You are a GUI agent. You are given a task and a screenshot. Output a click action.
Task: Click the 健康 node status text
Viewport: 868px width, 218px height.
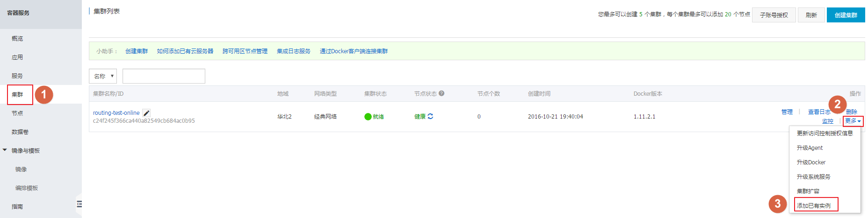click(x=420, y=116)
